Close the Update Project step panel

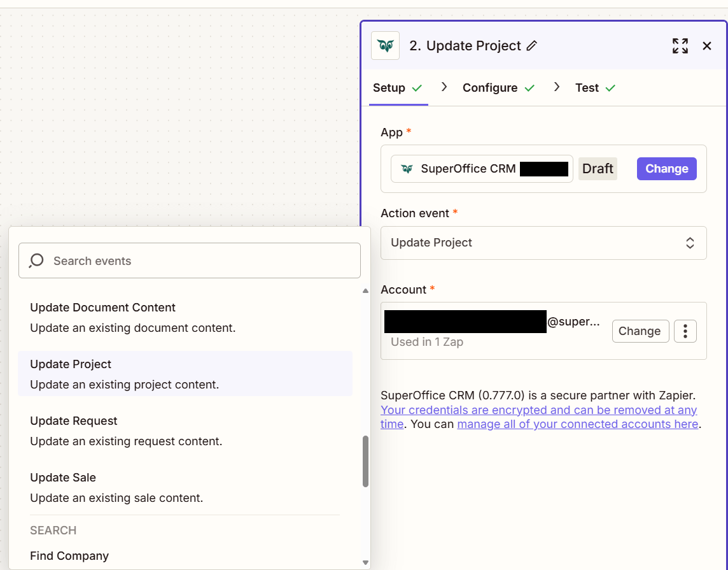tap(706, 46)
